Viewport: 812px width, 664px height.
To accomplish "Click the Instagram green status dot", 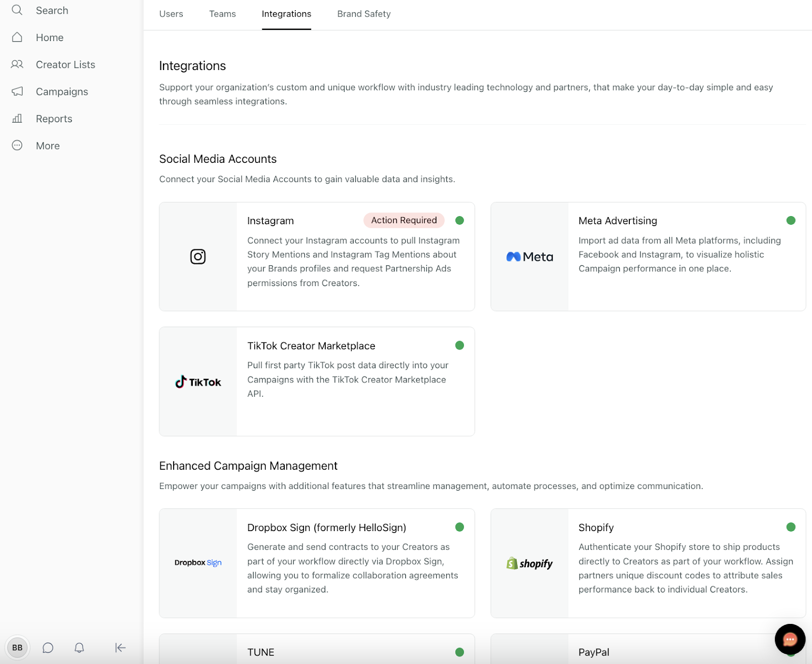I will [460, 220].
